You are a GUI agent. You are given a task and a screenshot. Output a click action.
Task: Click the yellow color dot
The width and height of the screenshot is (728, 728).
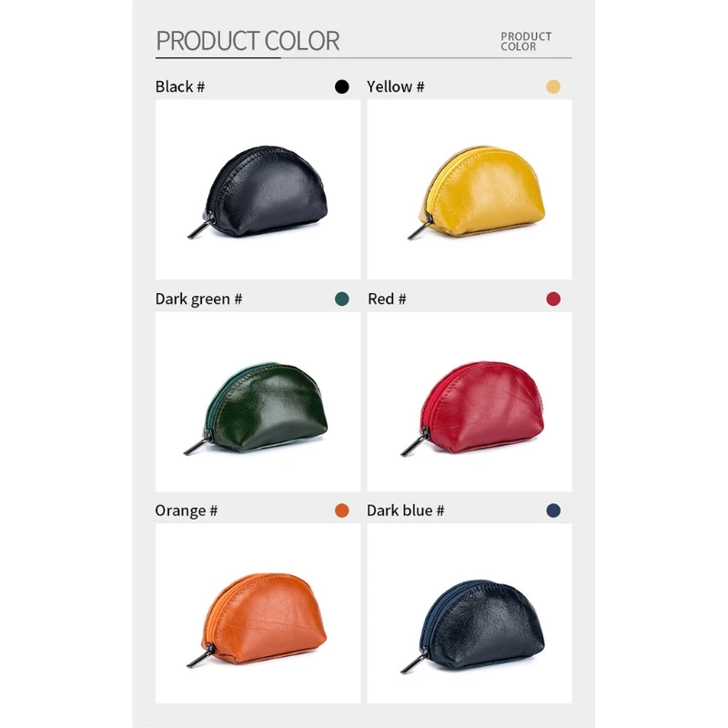click(553, 86)
